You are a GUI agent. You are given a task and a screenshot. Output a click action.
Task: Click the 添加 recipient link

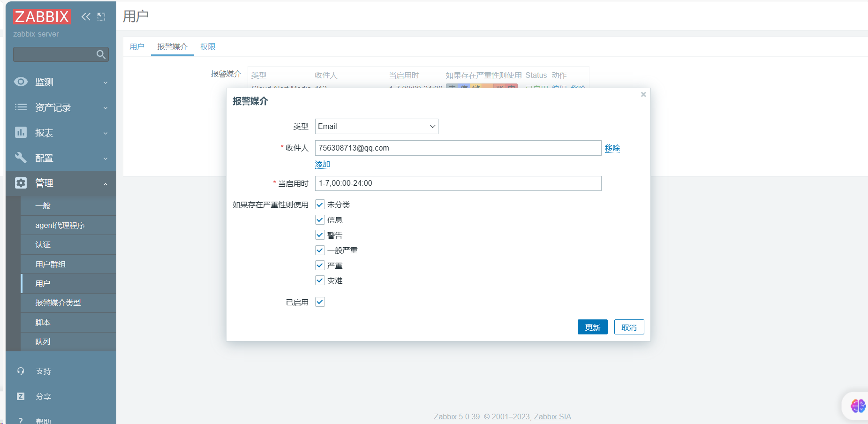click(323, 164)
